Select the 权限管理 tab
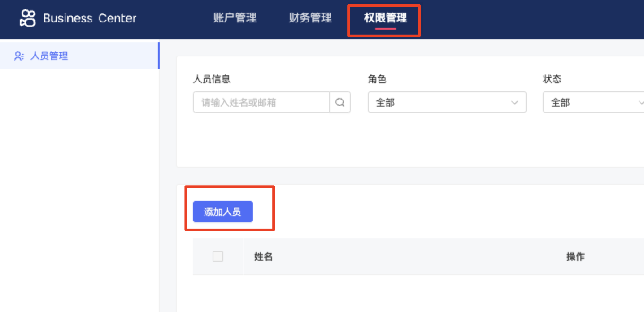The width and height of the screenshot is (644, 312). [386, 18]
